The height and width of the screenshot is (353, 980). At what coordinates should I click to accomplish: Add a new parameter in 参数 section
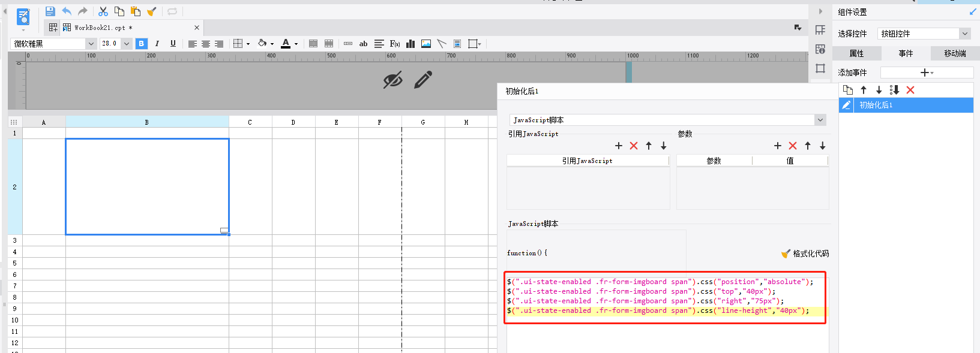click(778, 146)
